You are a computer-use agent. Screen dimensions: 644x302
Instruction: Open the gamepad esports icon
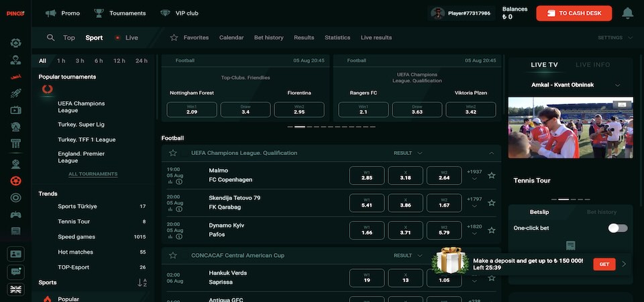15,215
